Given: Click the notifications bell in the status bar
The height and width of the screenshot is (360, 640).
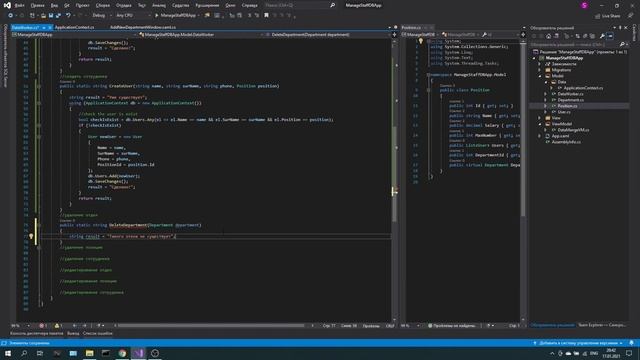Looking at the screenshot, I should point(631,343).
